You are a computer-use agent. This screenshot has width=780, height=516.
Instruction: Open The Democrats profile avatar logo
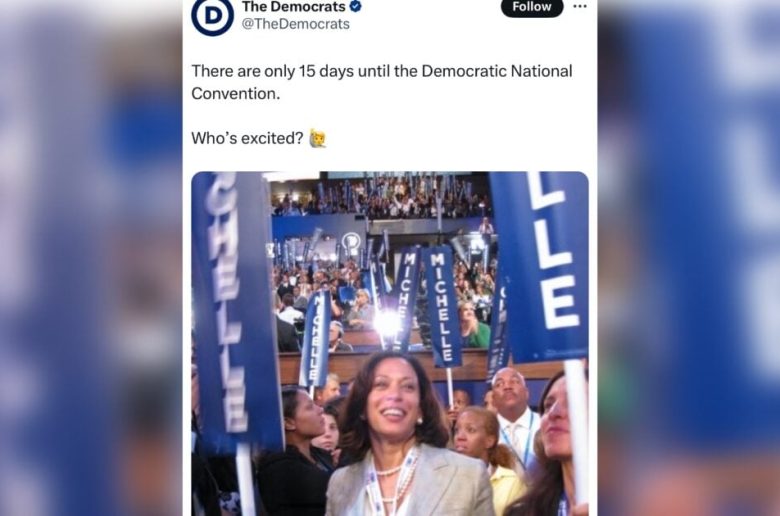click(212, 14)
